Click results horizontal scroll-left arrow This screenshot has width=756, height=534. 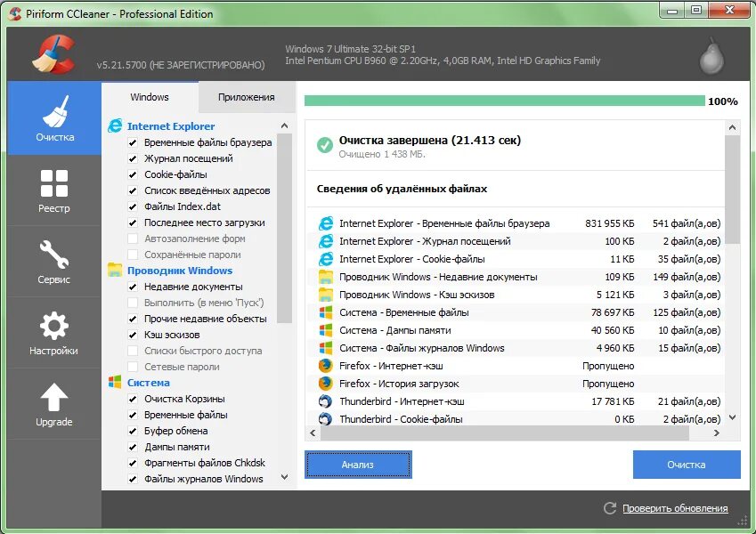pos(313,433)
